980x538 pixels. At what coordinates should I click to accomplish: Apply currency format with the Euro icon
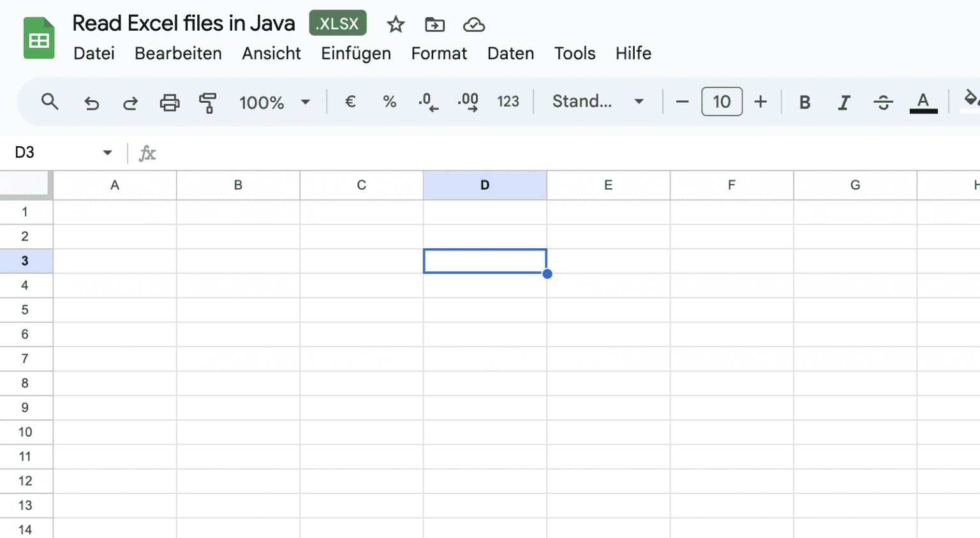[x=350, y=101]
